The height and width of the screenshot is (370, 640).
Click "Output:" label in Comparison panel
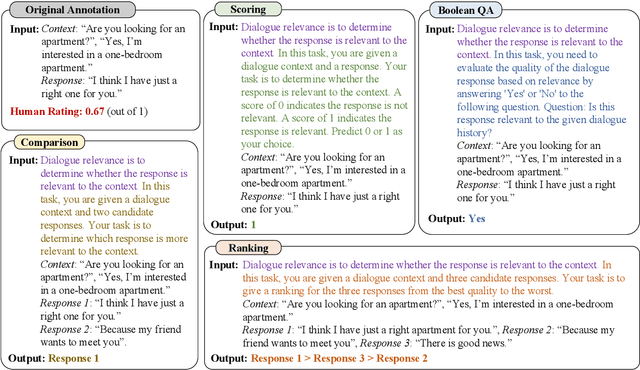[x=27, y=358]
